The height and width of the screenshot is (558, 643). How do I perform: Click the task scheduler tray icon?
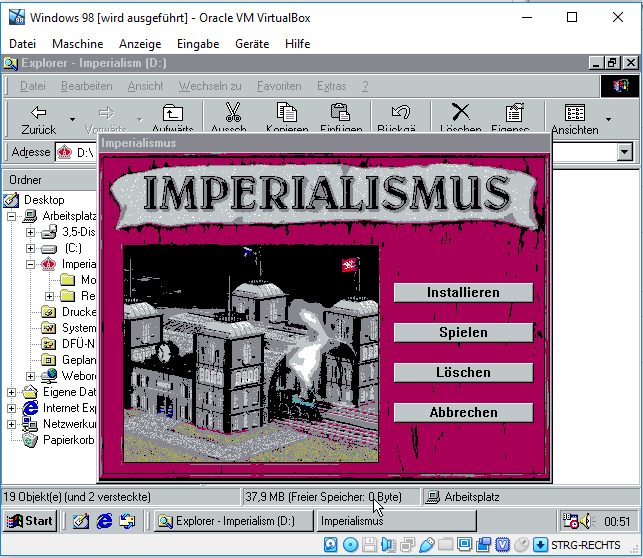pos(570,521)
